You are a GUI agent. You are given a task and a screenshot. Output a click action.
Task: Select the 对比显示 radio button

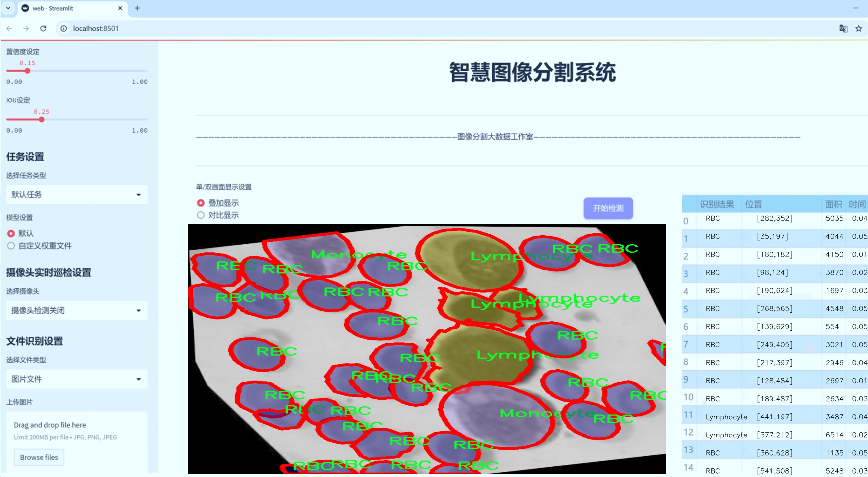point(201,215)
